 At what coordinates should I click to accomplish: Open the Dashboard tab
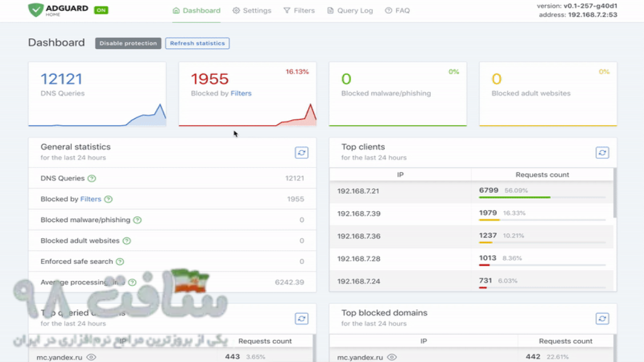[x=196, y=11]
